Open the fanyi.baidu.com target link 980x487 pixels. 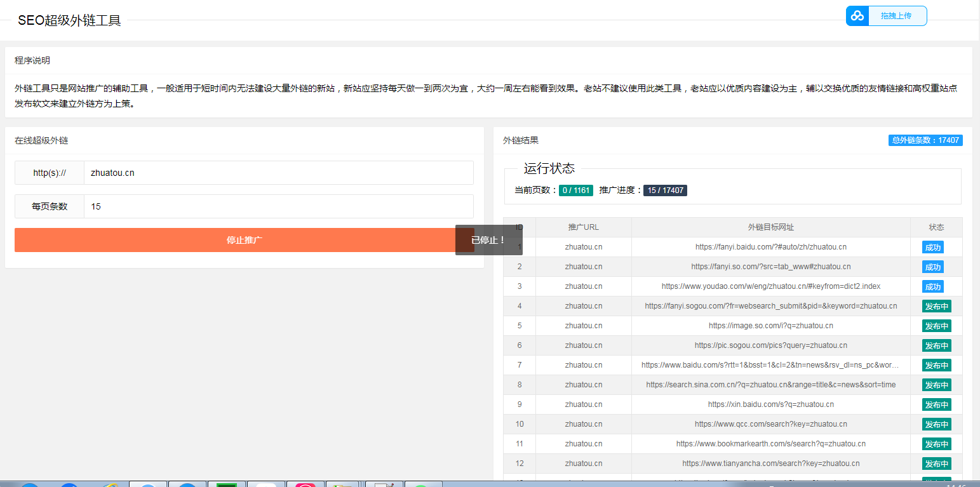point(770,247)
